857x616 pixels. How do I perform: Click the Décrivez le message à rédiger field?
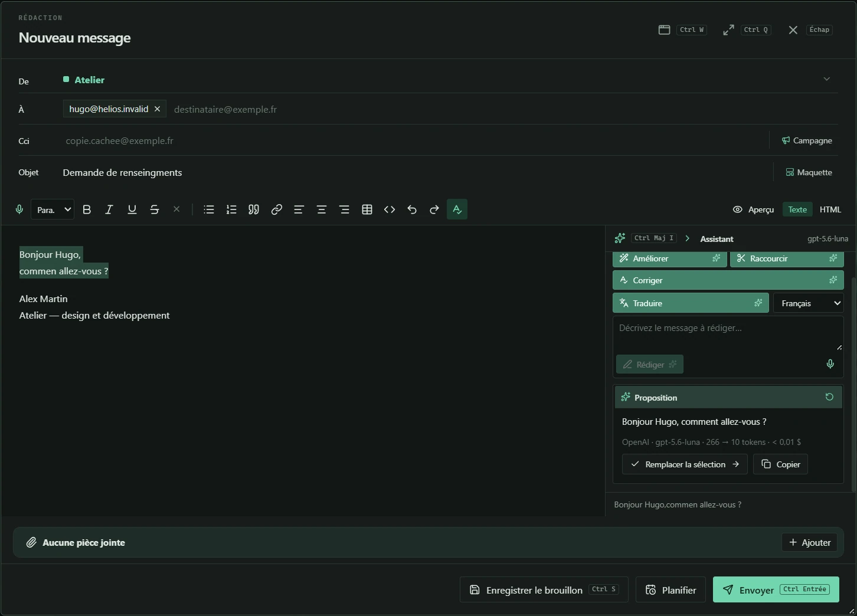click(728, 333)
